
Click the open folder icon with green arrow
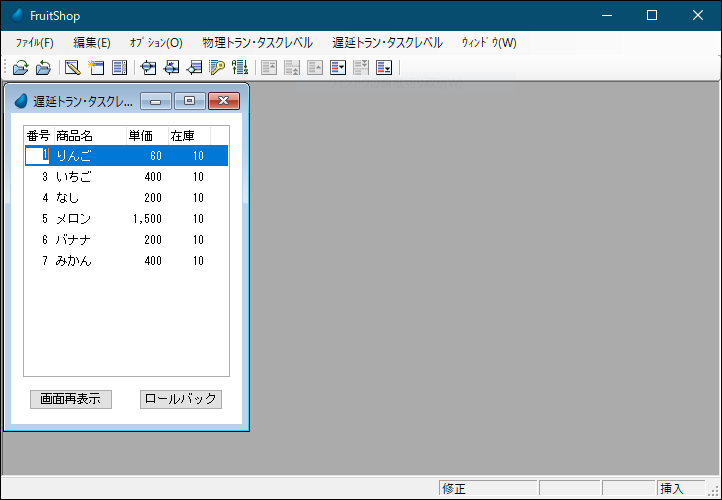tap(20, 68)
